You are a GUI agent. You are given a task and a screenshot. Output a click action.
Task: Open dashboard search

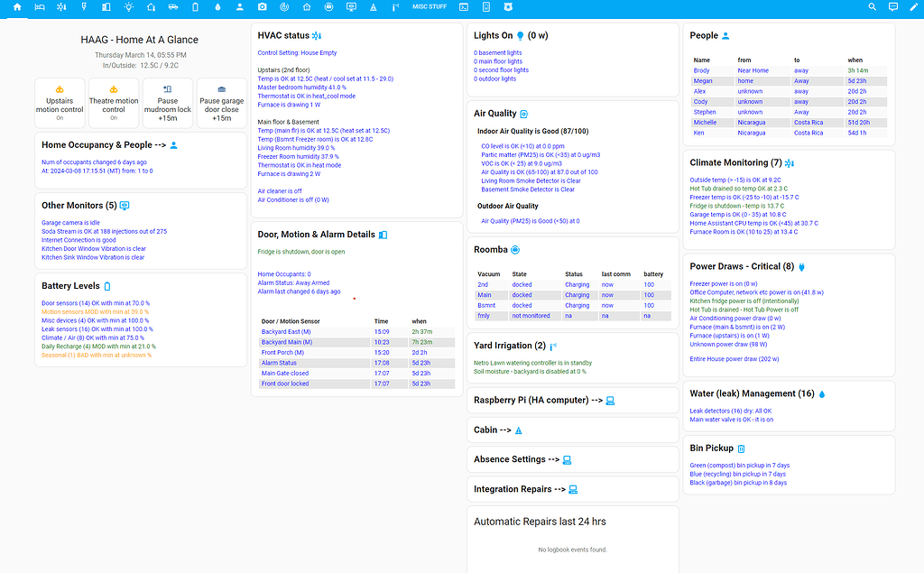[871, 7]
